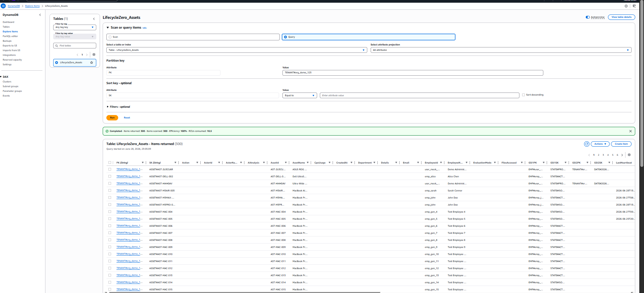Sort by the EvaluationMode column arrow
This screenshot has height=293, width=644.
[x=495, y=163]
